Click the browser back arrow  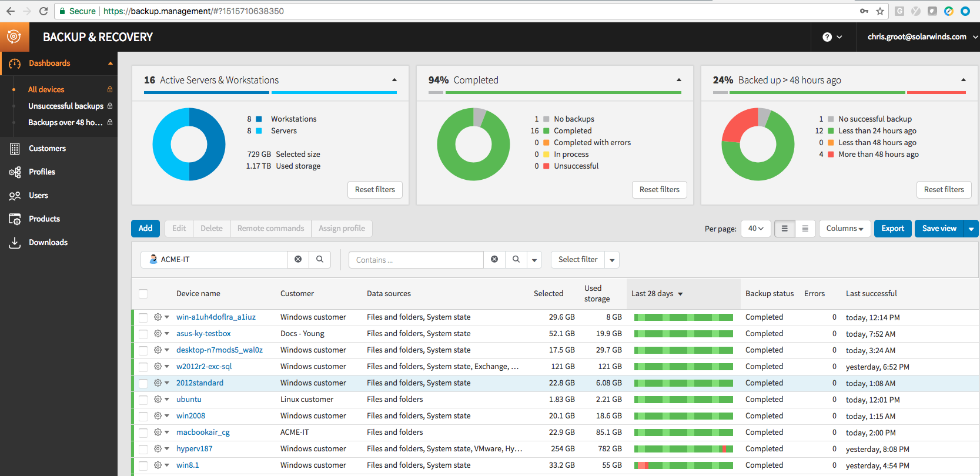pos(11,11)
